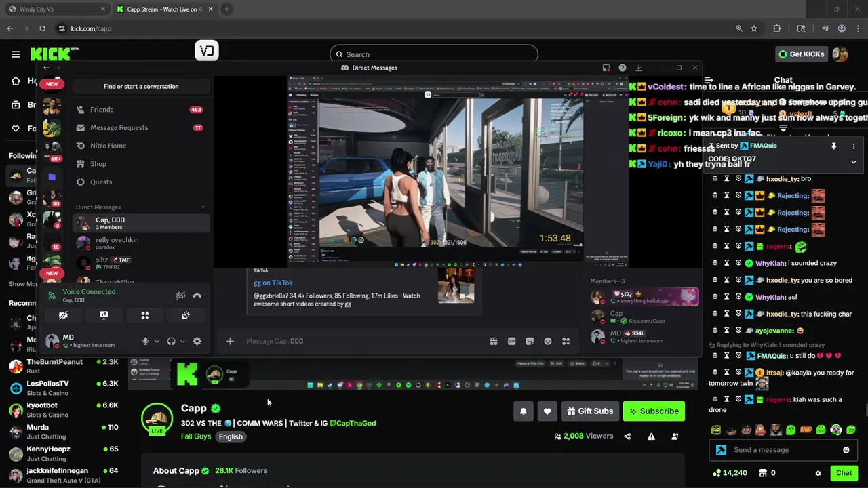Screen dimensions: 868x488
Task: Subscribe to Capp
Action: 654,411
